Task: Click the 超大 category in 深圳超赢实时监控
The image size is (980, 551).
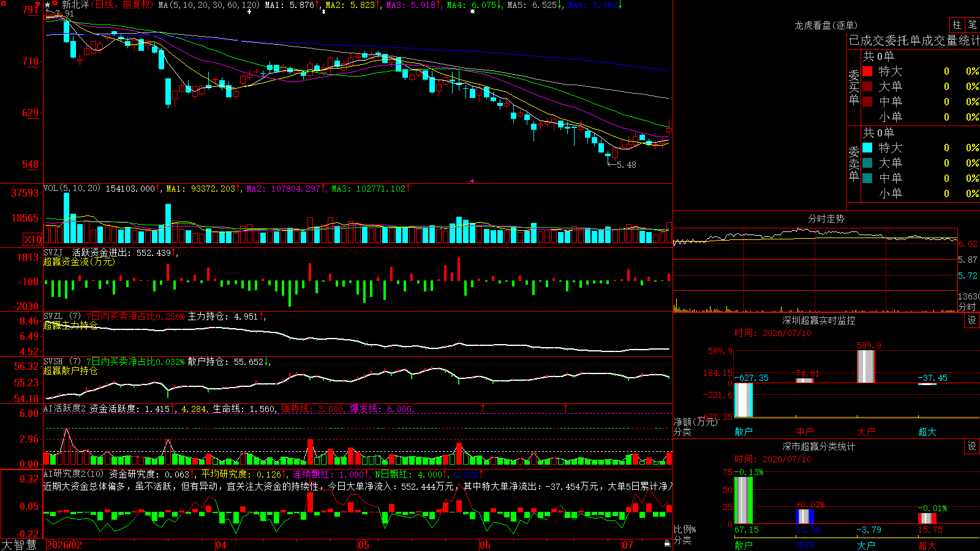Action: [x=927, y=432]
